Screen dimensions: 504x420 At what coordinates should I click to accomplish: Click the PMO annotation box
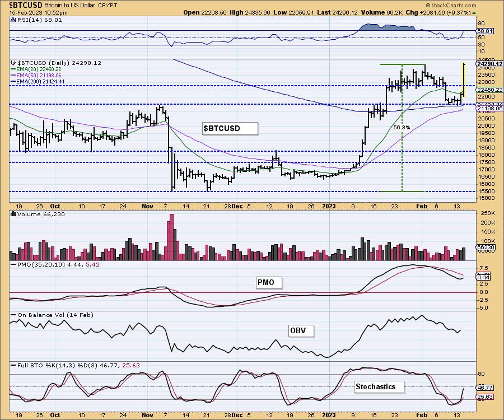click(269, 282)
